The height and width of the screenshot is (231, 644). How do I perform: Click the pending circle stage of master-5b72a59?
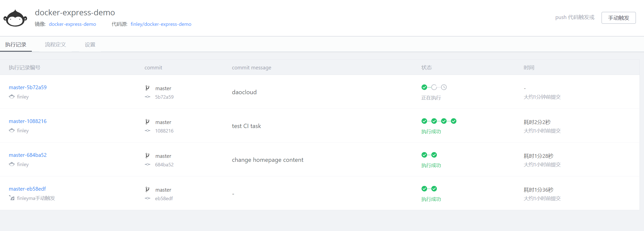pyautogui.click(x=434, y=87)
